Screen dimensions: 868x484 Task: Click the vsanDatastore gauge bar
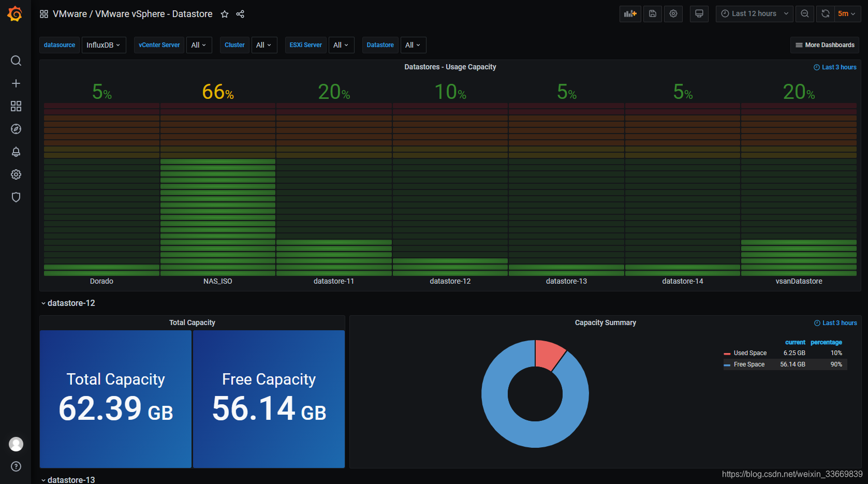799,189
